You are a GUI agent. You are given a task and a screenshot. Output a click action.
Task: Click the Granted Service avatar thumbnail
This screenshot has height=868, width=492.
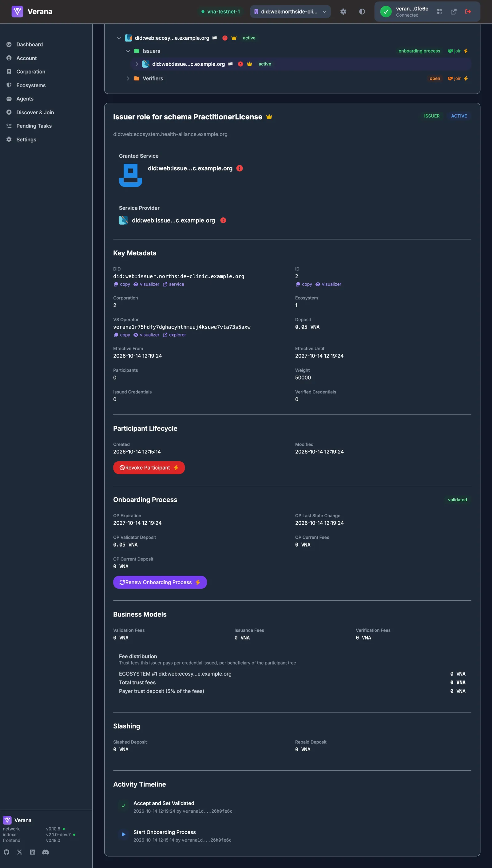pyautogui.click(x=130, y=175)
